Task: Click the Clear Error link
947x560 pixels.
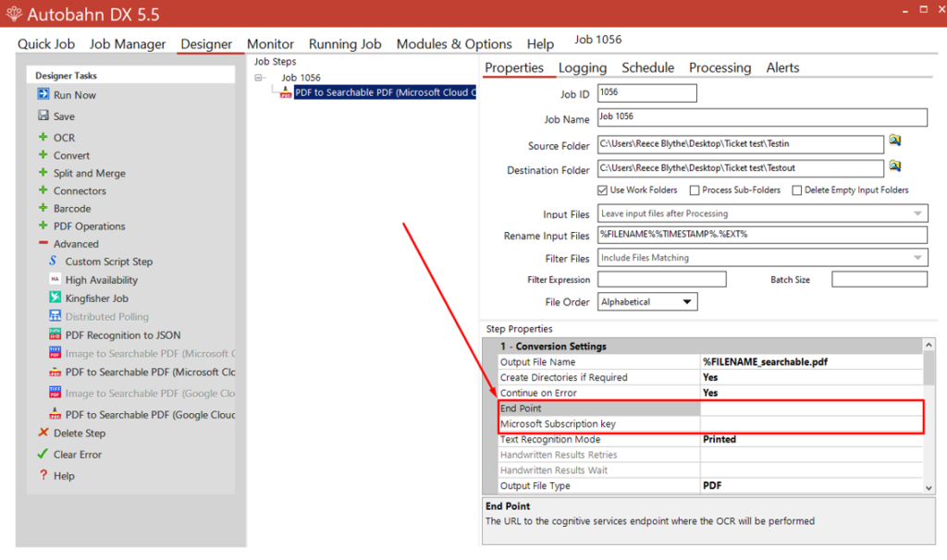Action: (77, 455)
